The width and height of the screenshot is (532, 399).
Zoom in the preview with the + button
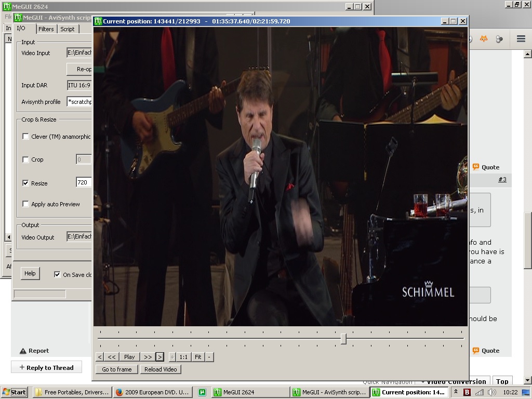(172, 357)
